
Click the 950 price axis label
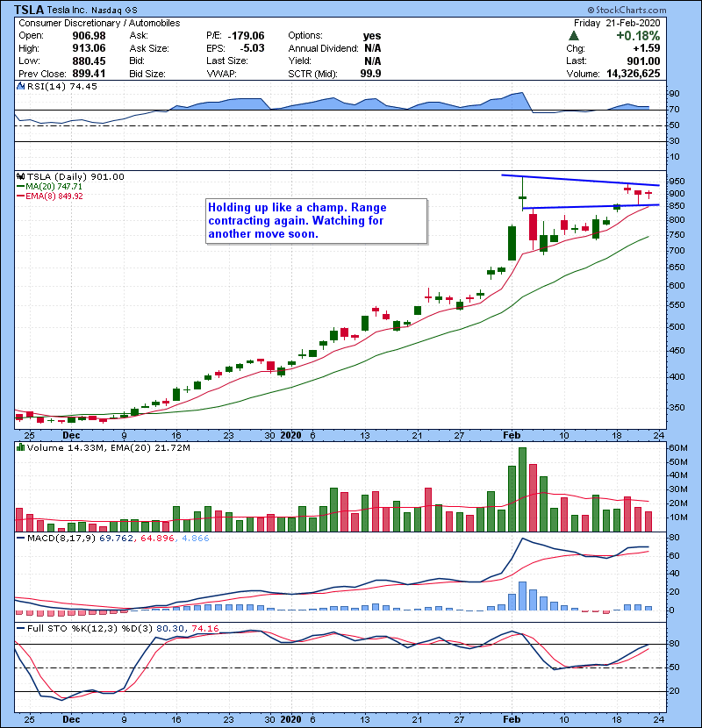pos(677,181)
